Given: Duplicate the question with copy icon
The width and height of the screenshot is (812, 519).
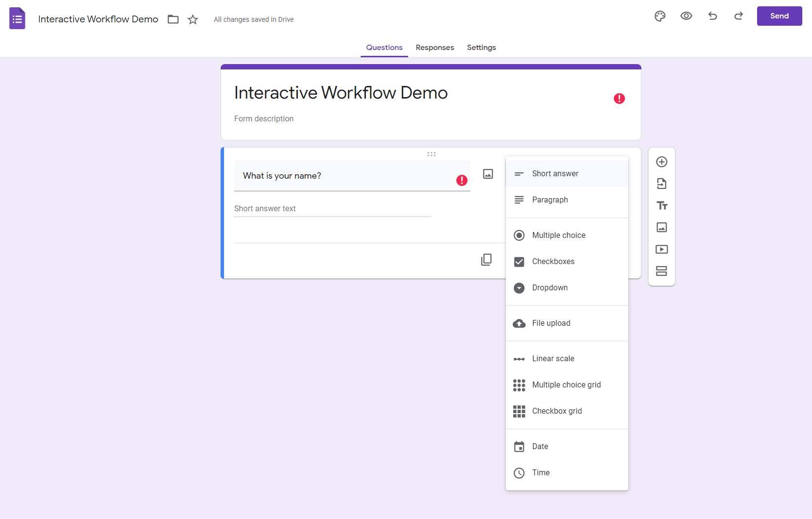Looking at the screenshot, I should coord(486,260).
